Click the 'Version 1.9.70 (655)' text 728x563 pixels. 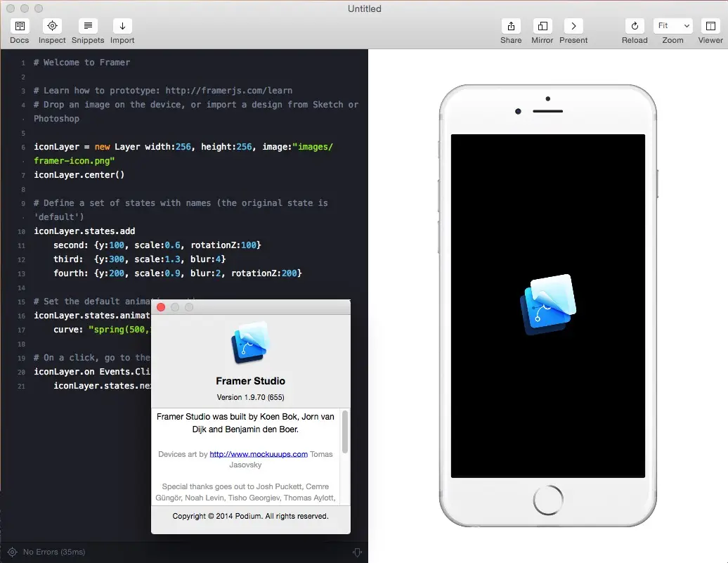point(250,397)
